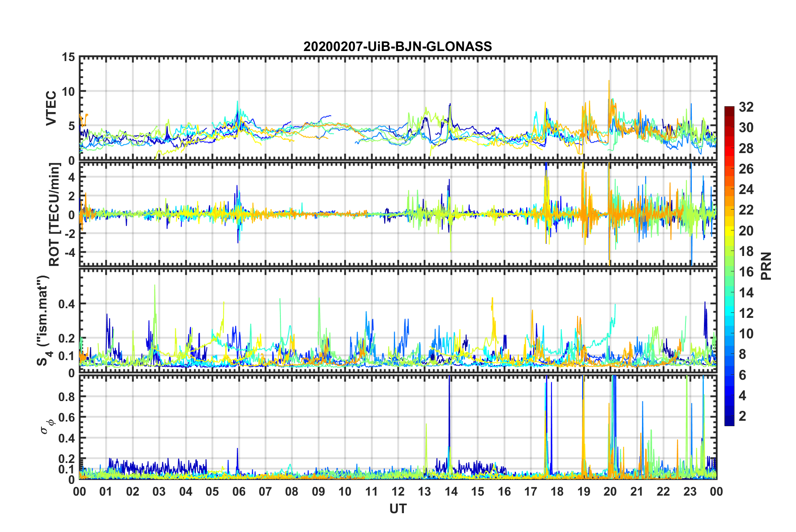Click inside the sigma-phi plot panel

398,427
